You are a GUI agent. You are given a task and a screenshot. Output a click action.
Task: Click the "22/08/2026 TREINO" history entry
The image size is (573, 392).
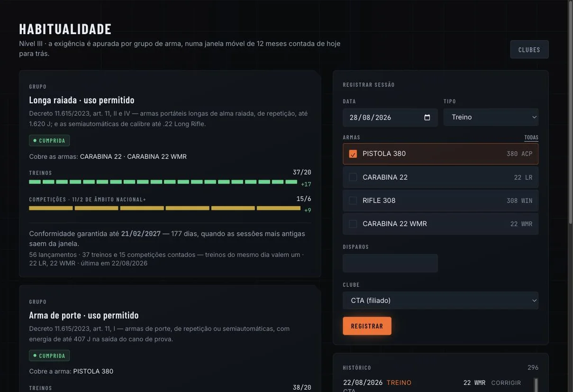(x=377, y=383)
